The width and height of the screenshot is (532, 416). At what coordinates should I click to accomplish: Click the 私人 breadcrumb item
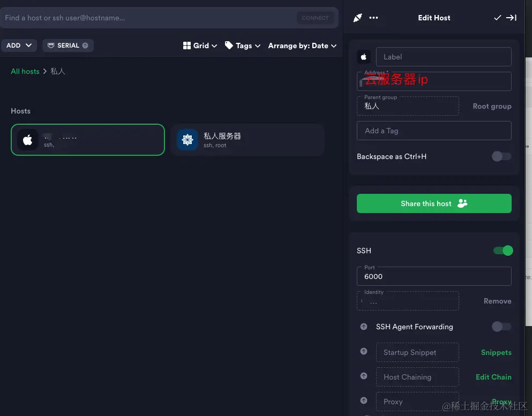[58, 71]
